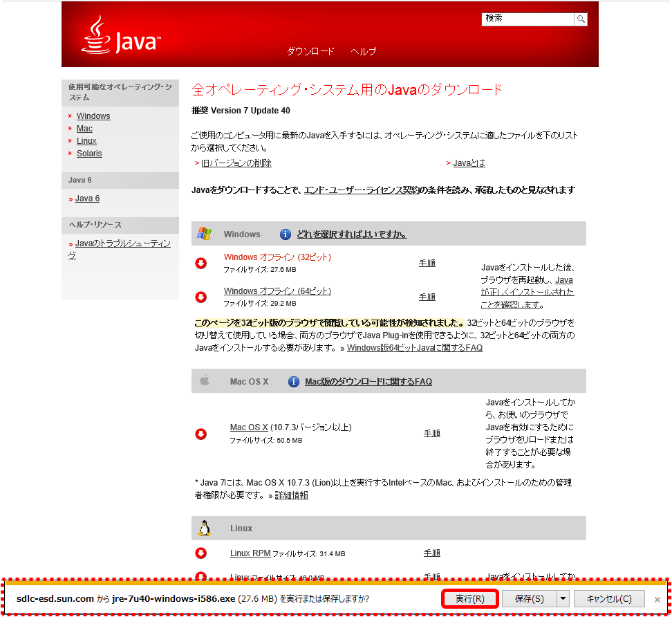Open the Linux link in the sidebar
The width and height of the screenshot is (672, 617).
86,141
